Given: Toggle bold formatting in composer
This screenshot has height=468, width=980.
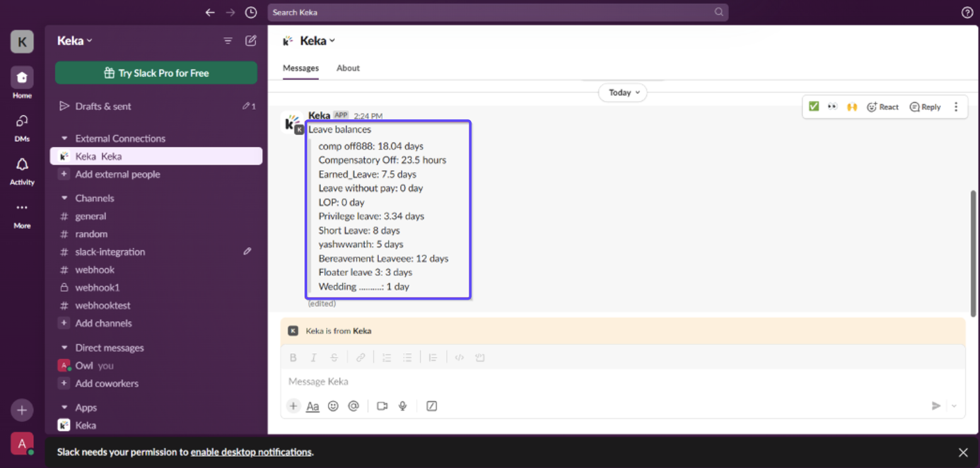Looking at the screenshot, I should tap(293, 358).
